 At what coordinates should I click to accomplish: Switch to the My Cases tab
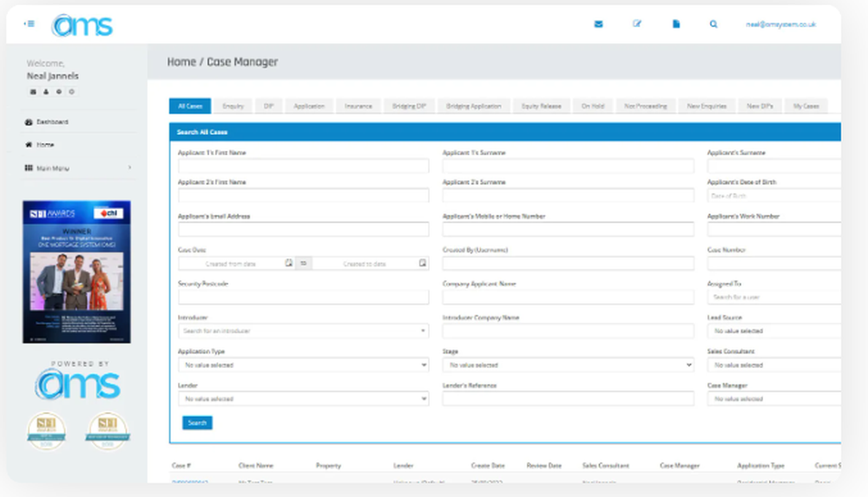click(x=806, y=106)
